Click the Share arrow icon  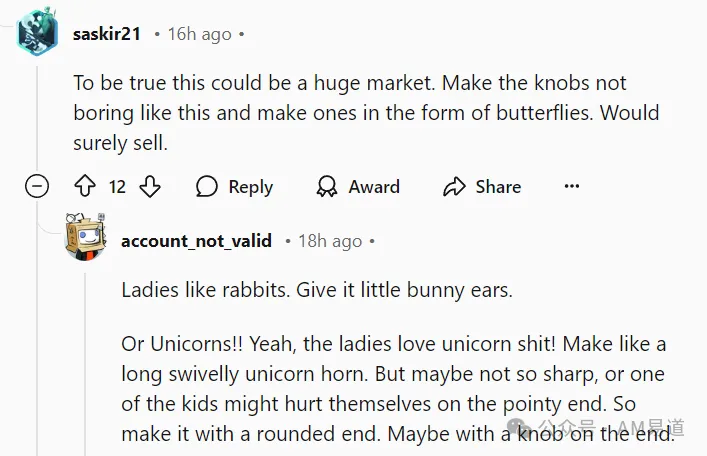point(454,186)
